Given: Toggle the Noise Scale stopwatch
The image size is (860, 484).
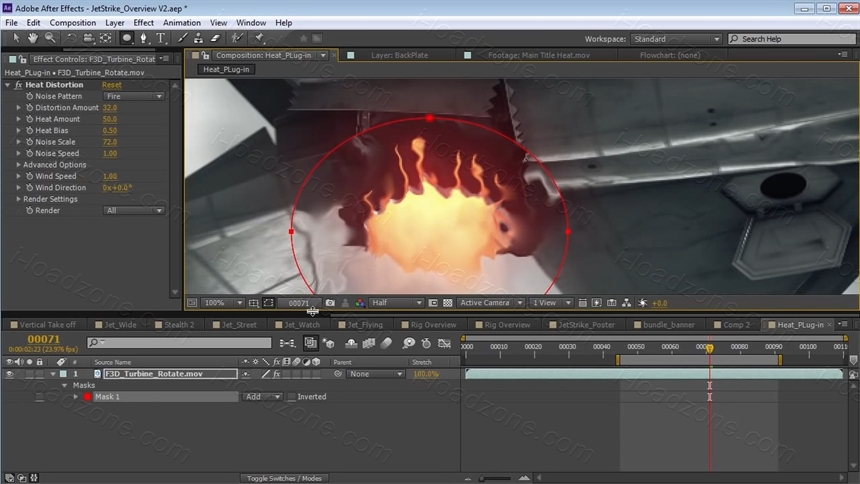Looking at the screenshot, I should click(x=30, y=142).
